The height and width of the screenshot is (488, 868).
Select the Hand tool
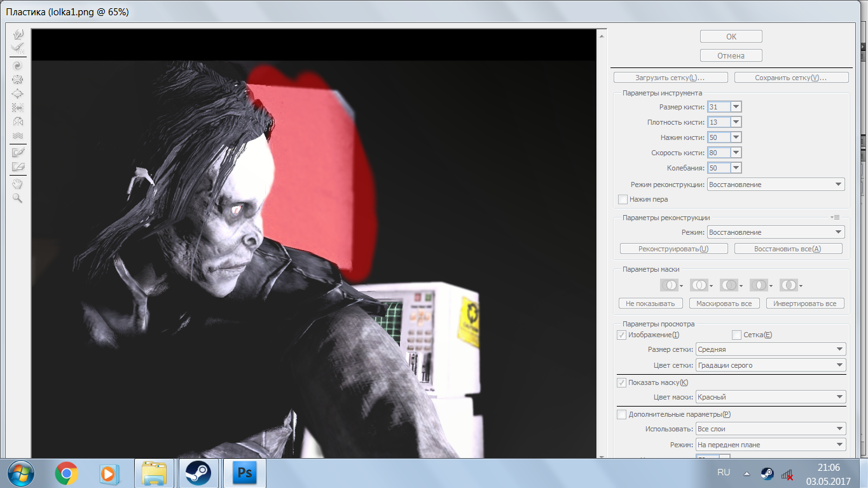click(x=18, y=184)
